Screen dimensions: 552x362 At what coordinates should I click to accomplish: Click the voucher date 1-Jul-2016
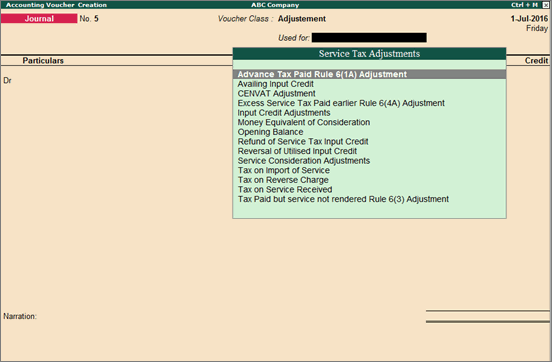tap(529, 19)
